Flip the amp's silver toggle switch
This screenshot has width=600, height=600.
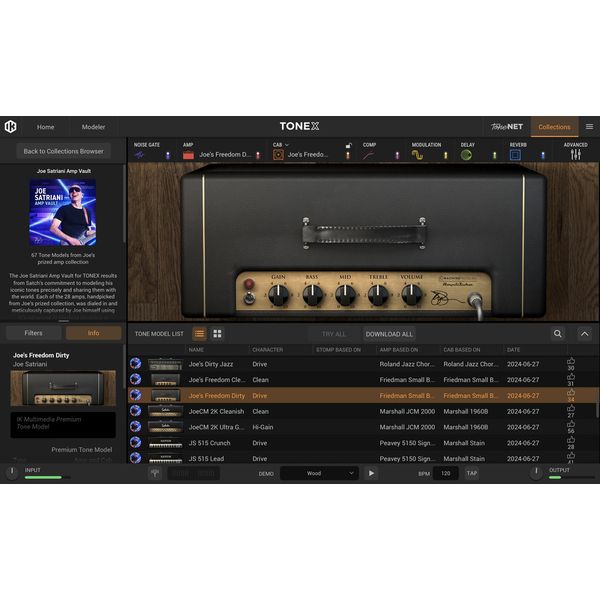tap(249, 297)
